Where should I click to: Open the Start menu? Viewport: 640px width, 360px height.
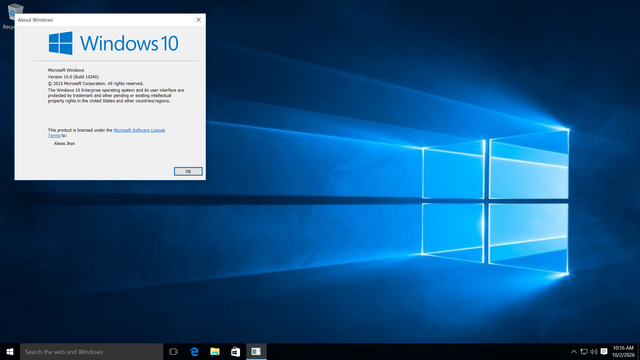point(10,351)
